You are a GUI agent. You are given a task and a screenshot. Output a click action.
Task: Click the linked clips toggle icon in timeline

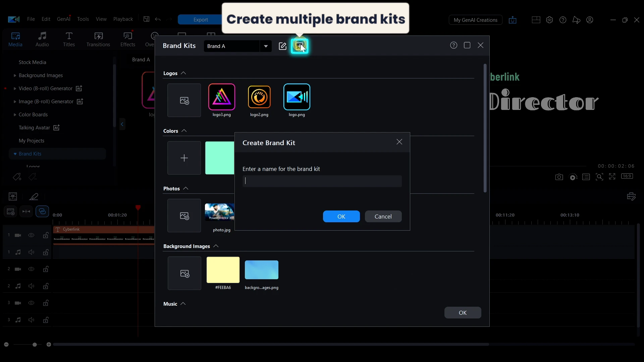(42, 211)
